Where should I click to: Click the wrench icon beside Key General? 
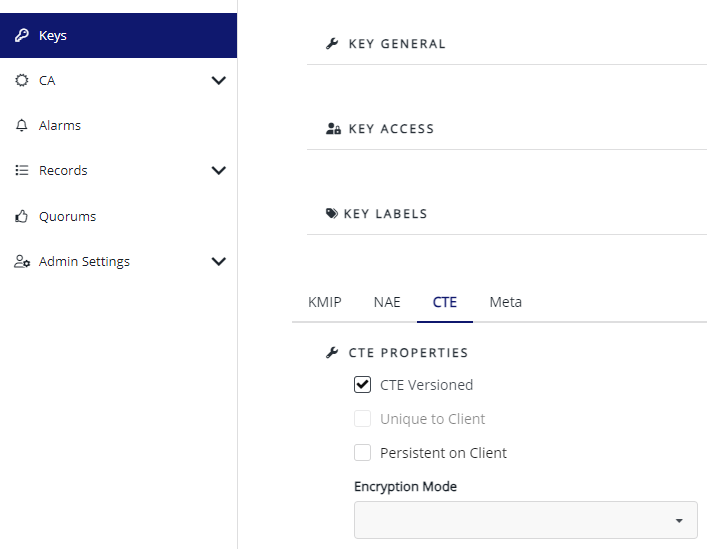pos(333,44)
